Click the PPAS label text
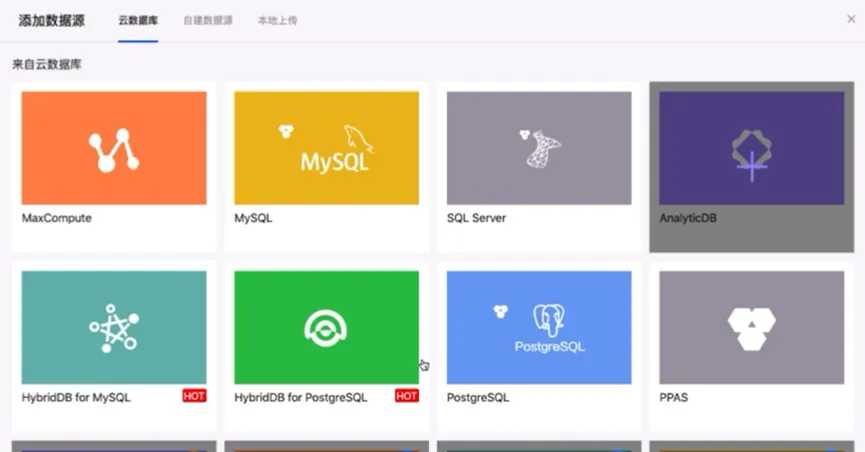Viewport: 865px width, 452px height. coord(674,397)
